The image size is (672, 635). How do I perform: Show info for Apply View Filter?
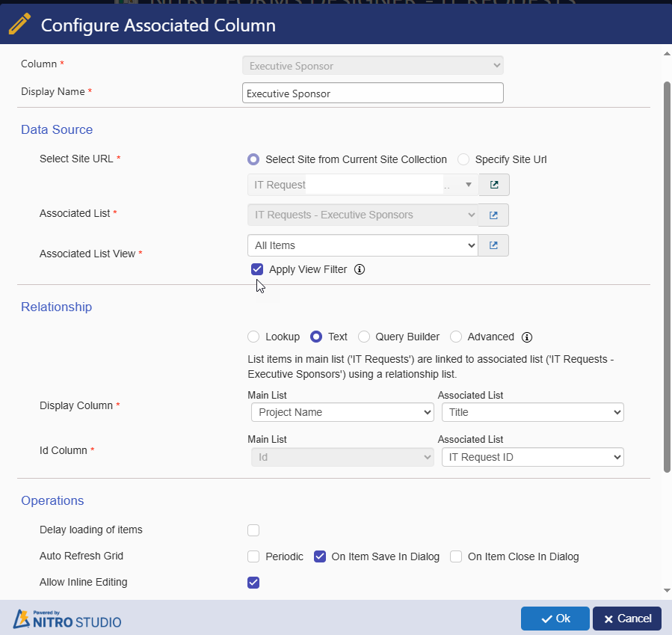click(360, 269)
